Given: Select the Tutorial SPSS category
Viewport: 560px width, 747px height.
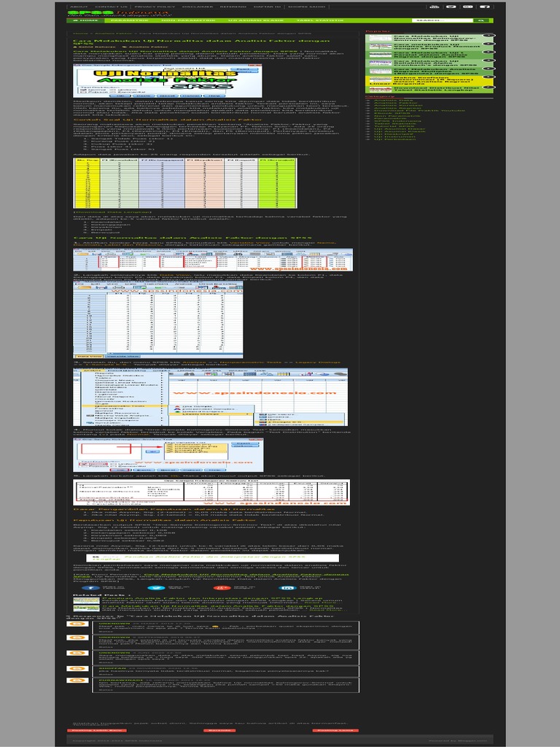Looking at the screenshot, I should click(x=394, y=125).
